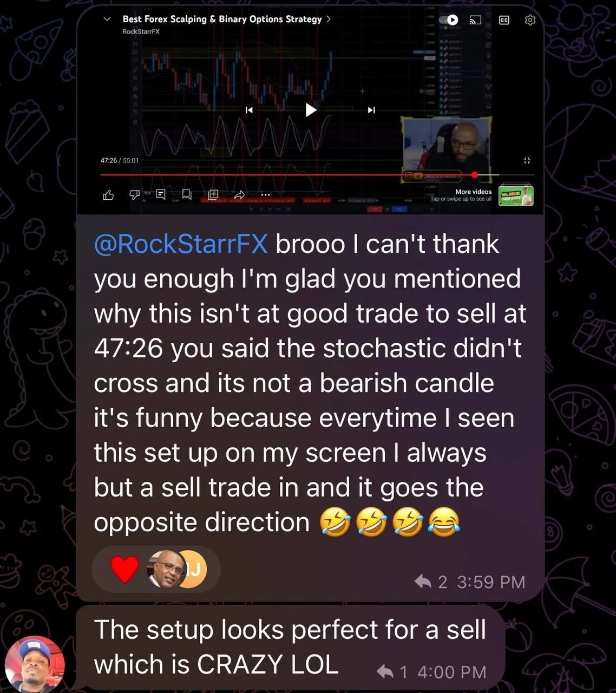Cast video to another device
This screenshot has height=693, width=616.
[475, 20]
